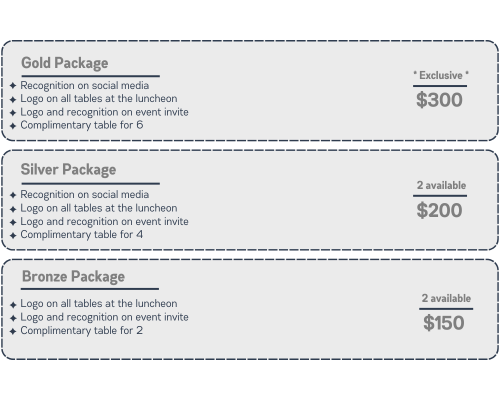Click the star bullet beside Complimentary table for 6
The height and width of the screenshot is (400, 500).
(x=13, y=126)
